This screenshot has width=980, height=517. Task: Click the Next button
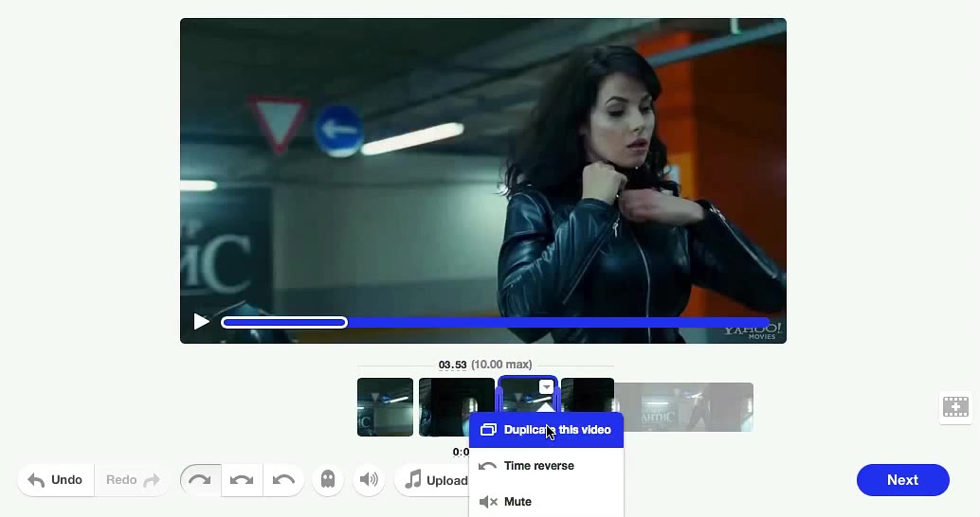tap(902, 480)
